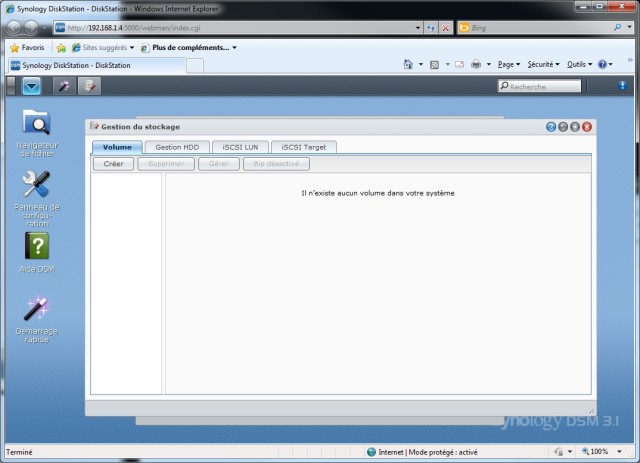Open the recent pages dropdown arrow
The height and width of the screenshot is (463, 640).
click(x=44, y=28)
